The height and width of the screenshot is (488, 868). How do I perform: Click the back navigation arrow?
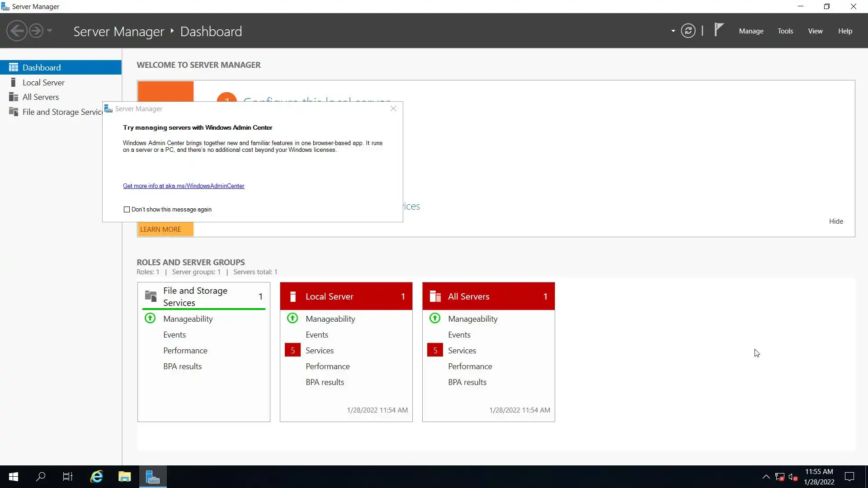tap(17, 31)
